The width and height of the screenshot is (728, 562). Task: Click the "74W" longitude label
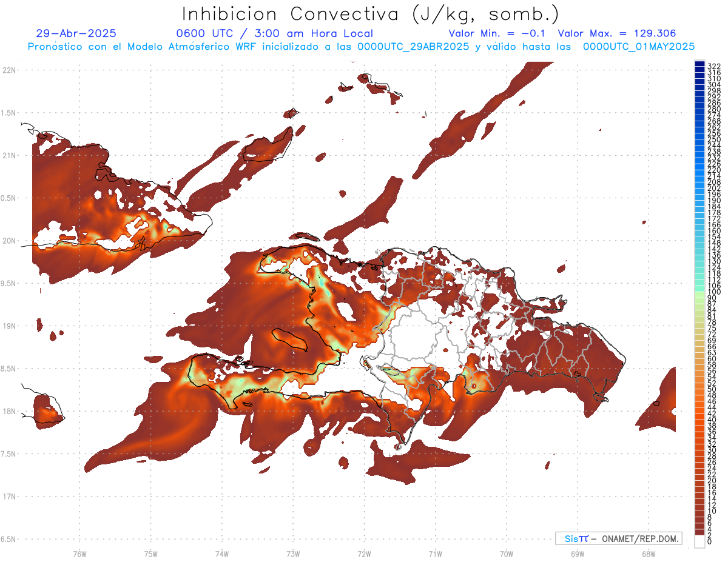221,553
